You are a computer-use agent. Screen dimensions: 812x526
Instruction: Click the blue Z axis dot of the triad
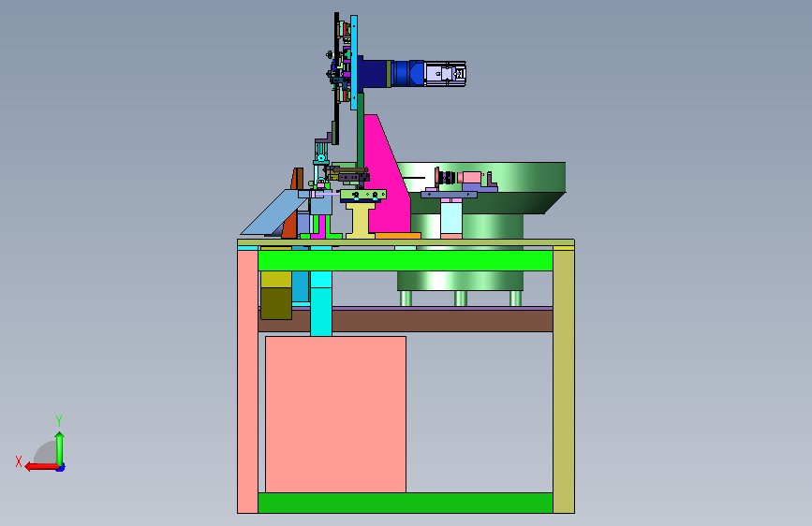click(x=61, y=468)
